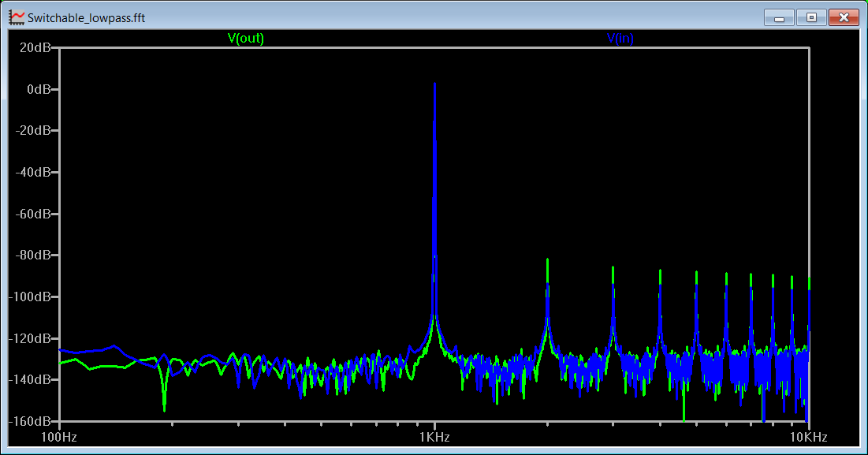Click the V(in) trace label
The height and width of the screenshot is (455, 868).
pyautogui.click(x=620, y=38)
